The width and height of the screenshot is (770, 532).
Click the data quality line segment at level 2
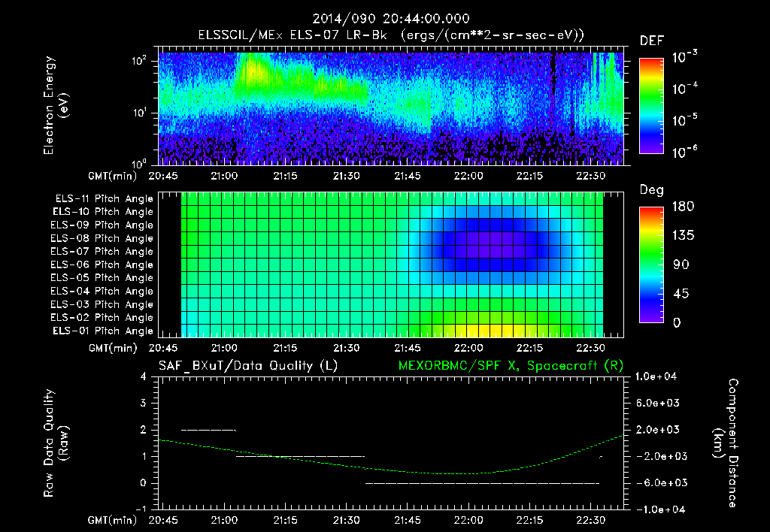coord(209,430)
